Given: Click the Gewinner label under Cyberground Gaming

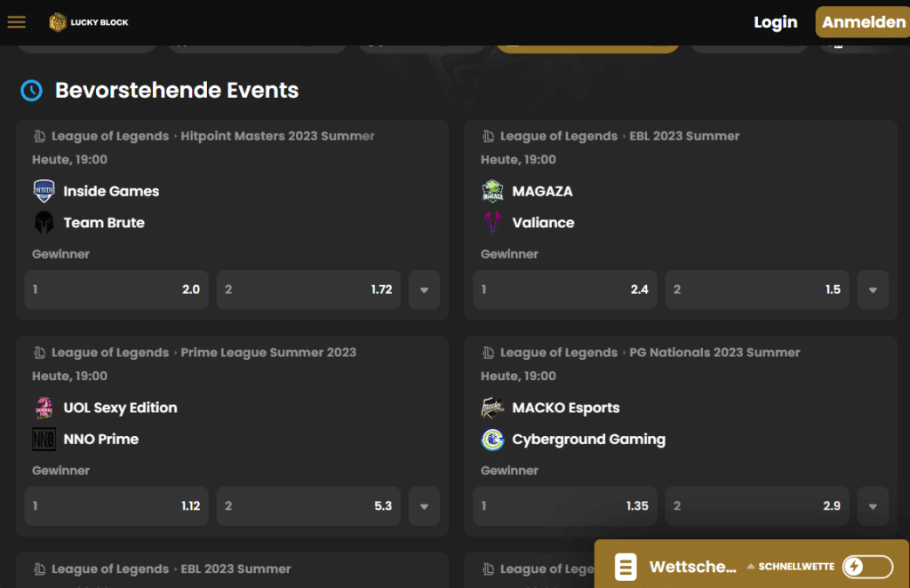Looking at the screenshot, I should coord(509,470).
